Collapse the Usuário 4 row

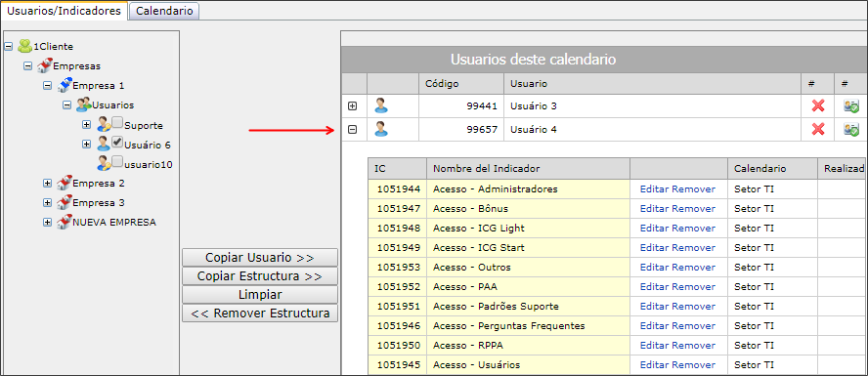tap(352, 130)
